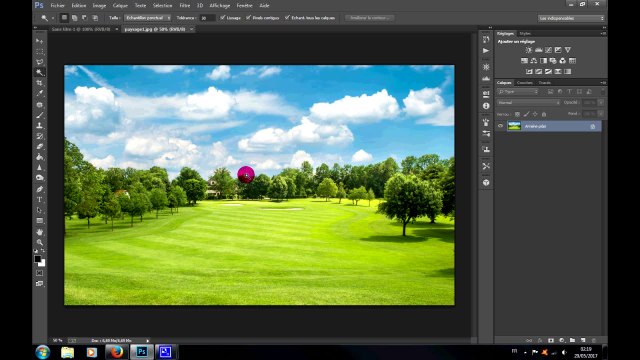
Task: Choose Add to selection mode in options bar
Action: coord(74,18)
